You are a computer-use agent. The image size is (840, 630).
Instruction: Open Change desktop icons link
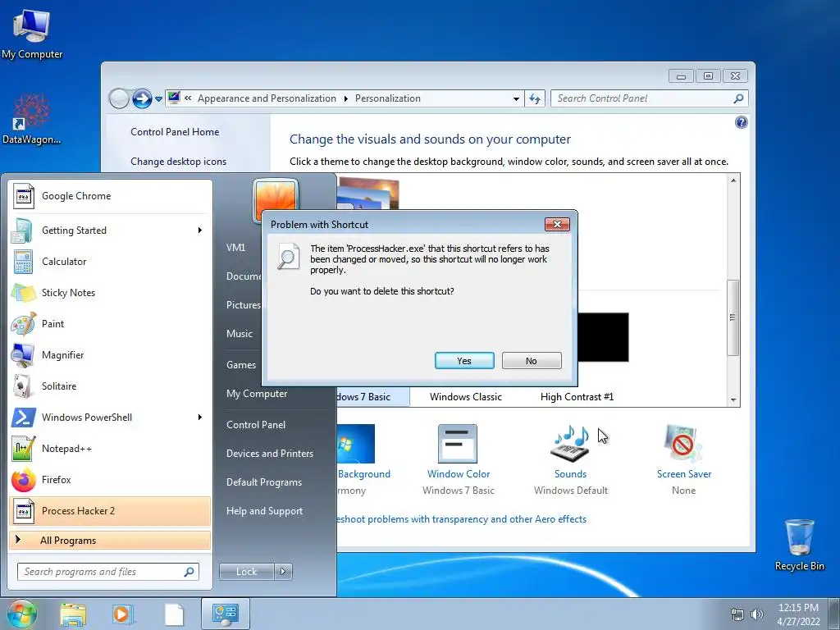(x=178, y=162)
